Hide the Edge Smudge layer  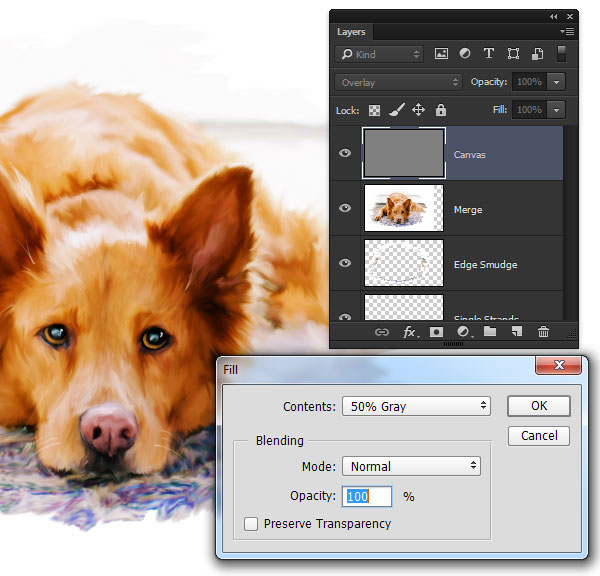345,263
